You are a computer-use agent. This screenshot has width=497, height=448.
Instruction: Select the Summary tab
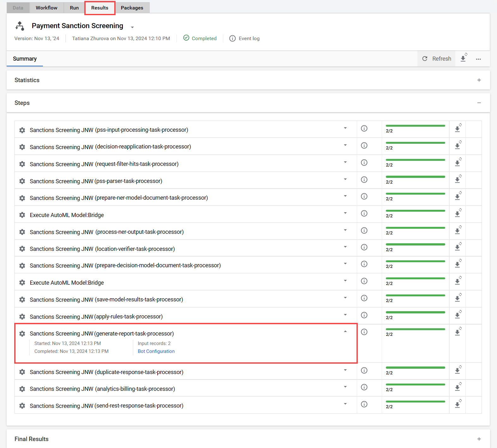pos(25,59)
